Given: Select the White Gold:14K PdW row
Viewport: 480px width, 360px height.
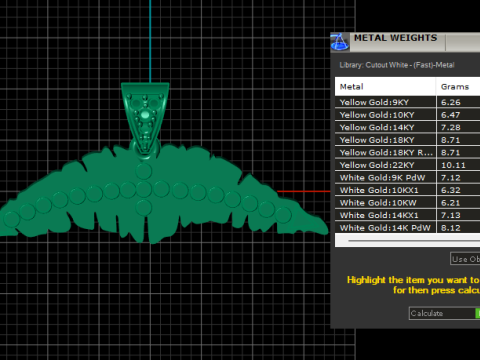Looking at the screenshot, I should pyautogui.click(x=407, y=228).
